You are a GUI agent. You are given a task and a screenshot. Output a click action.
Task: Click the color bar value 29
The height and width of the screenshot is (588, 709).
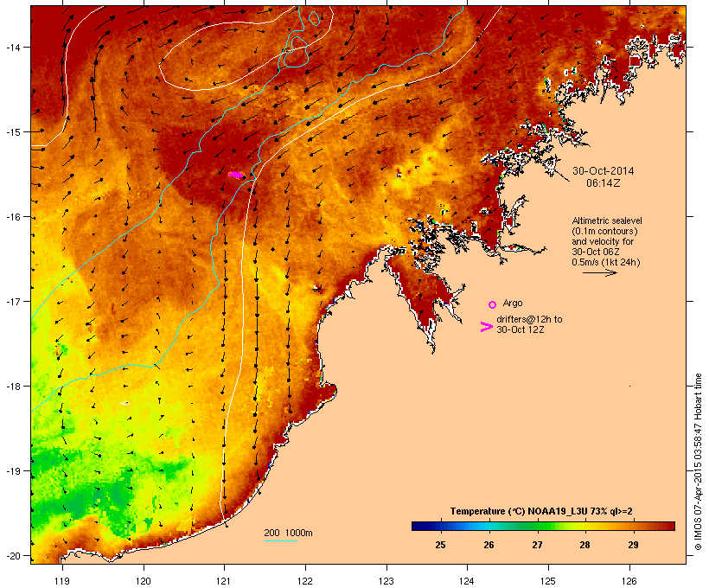point(633,545)
